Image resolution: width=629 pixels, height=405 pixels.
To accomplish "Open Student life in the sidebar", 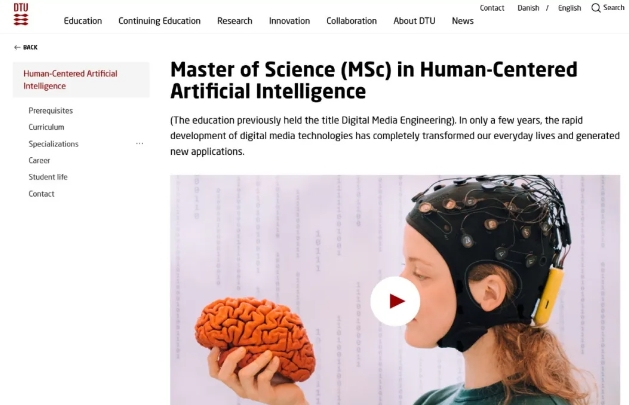I will [x=48, y=177].
